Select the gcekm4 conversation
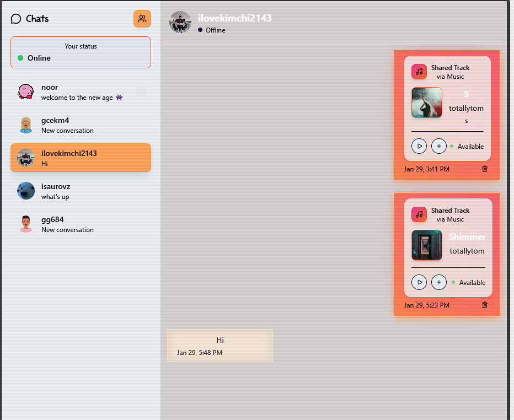Viewport: 514px width, 420px height. pyautogui.click(x=81, y=125)
